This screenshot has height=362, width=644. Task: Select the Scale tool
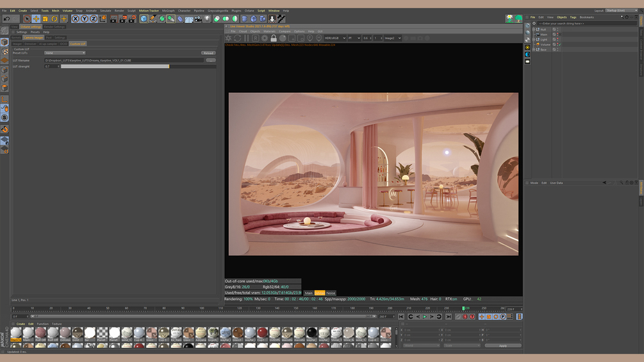coord(45,19)
